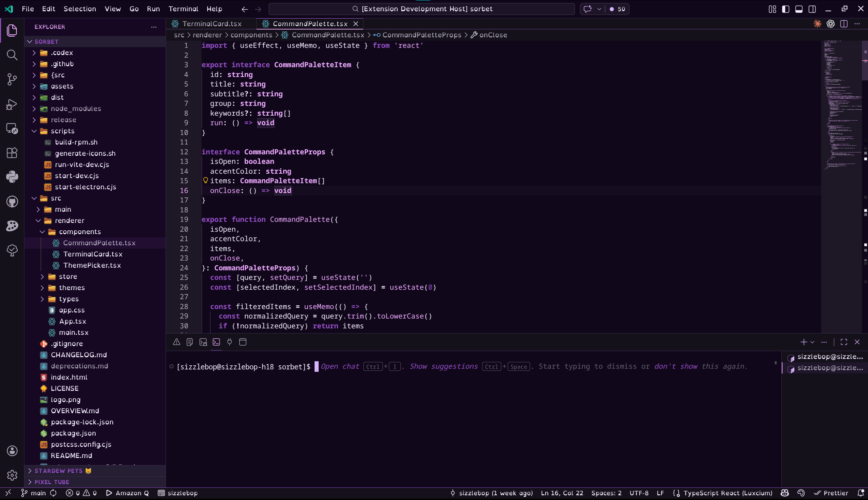The height and width of the screenshot is (500, 868).
Task: Open Source Control view
Action: click(x=12, y=79)
